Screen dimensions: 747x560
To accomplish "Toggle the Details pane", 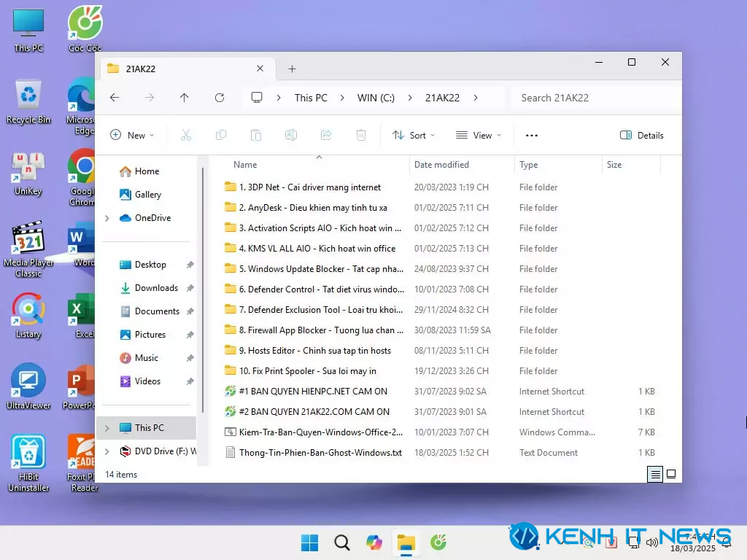I will coord(642,135).
